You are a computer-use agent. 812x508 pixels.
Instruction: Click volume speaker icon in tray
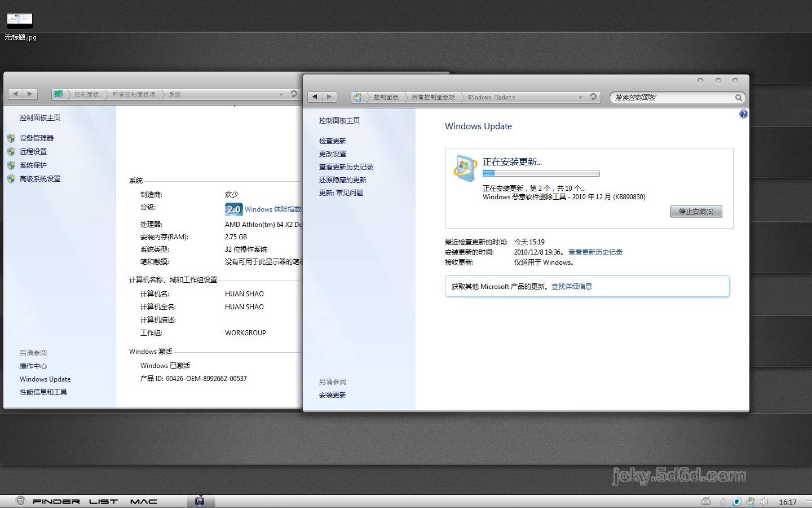click(x=764, y=501)
